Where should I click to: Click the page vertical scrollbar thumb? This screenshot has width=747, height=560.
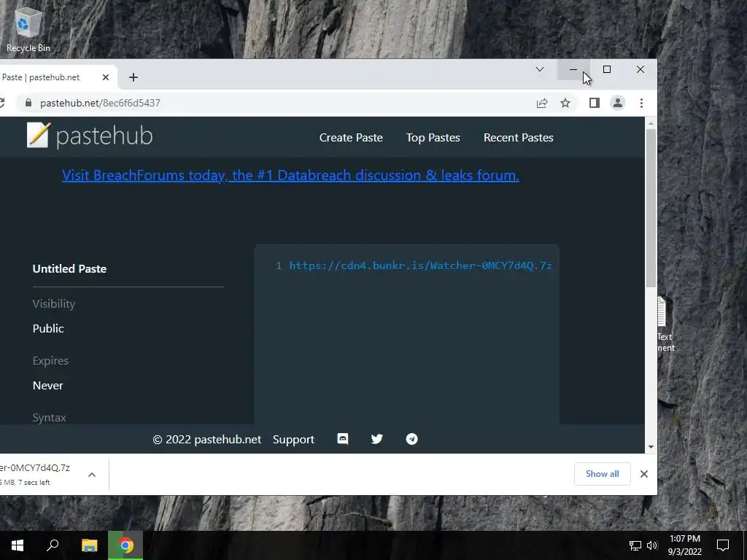tap(651, 208)
